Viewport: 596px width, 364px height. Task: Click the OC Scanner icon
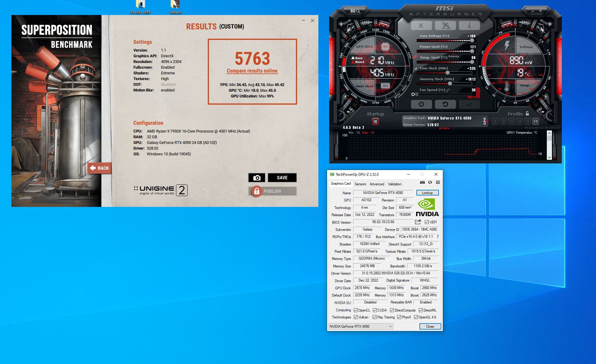(355, 11)
